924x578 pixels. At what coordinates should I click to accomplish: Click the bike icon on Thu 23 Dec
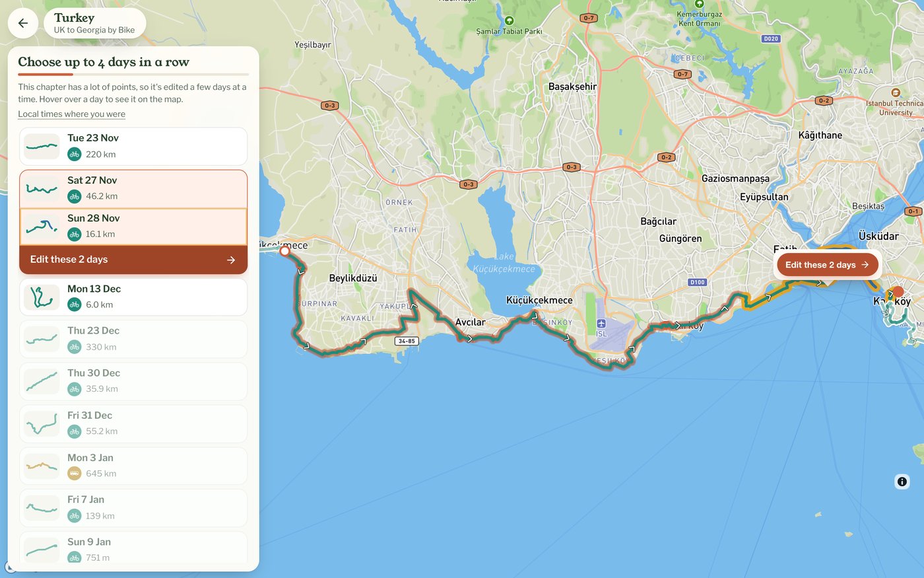75,347
